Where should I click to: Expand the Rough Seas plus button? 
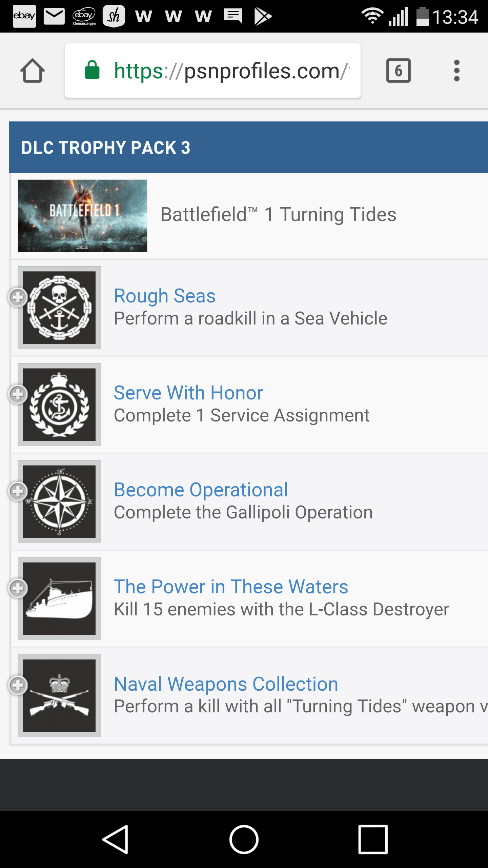pyautogui.click(x=18, y=297)
